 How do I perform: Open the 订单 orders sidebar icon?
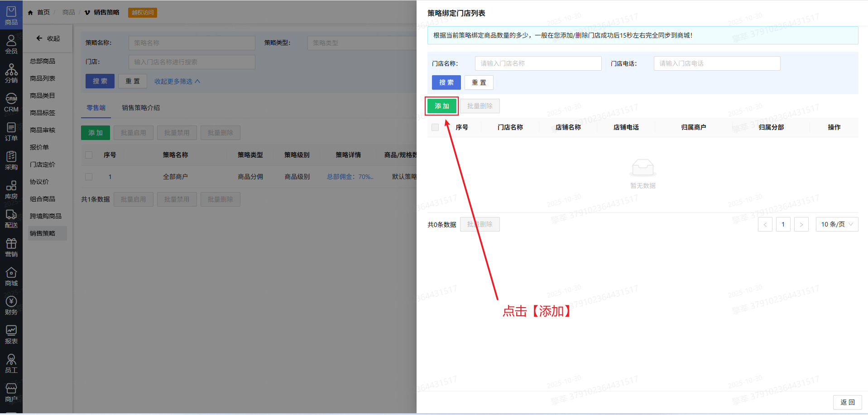pyautogui.click(x=11, y=131)
